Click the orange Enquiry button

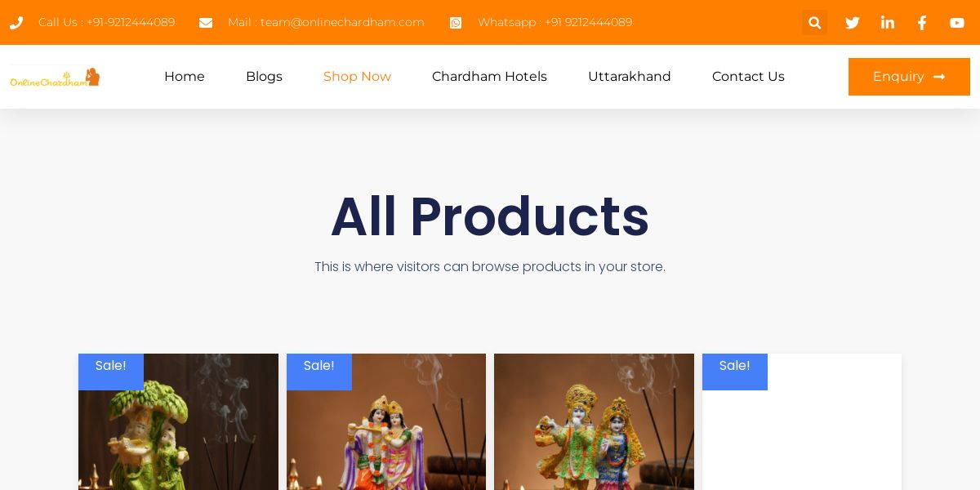pos(909,77)
